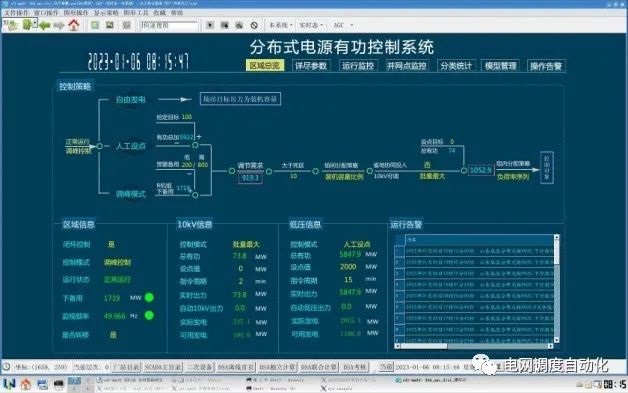Click the dark screen icon after pointer tool
The image size is (628, 393).
[x=225, y=25]
